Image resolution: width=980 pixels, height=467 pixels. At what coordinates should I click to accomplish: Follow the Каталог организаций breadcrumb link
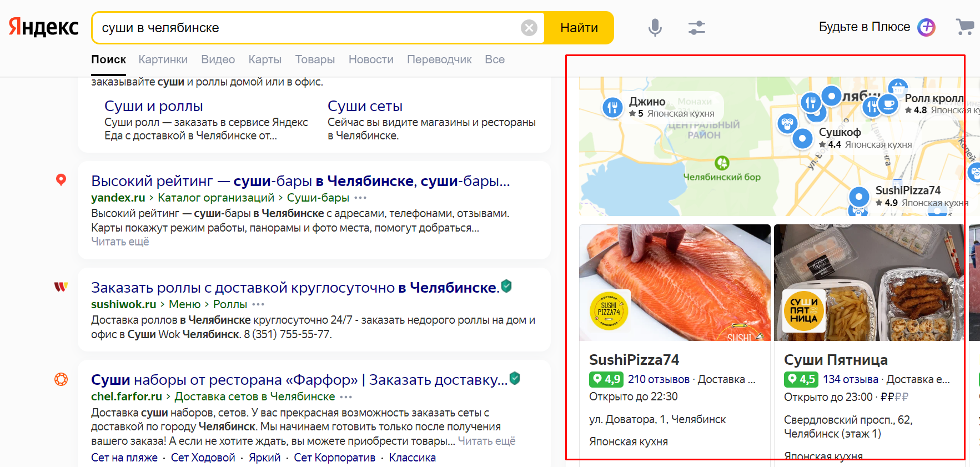click(x=216, y=198)
